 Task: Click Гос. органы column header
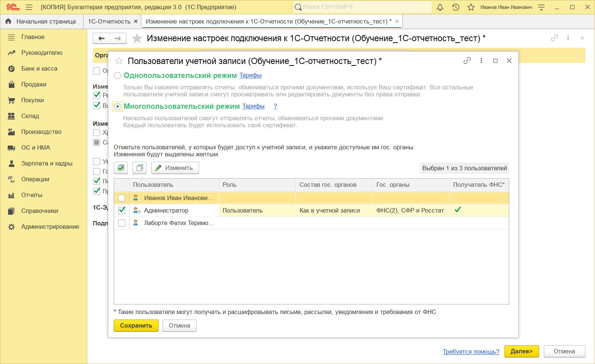tap(411, 185)
